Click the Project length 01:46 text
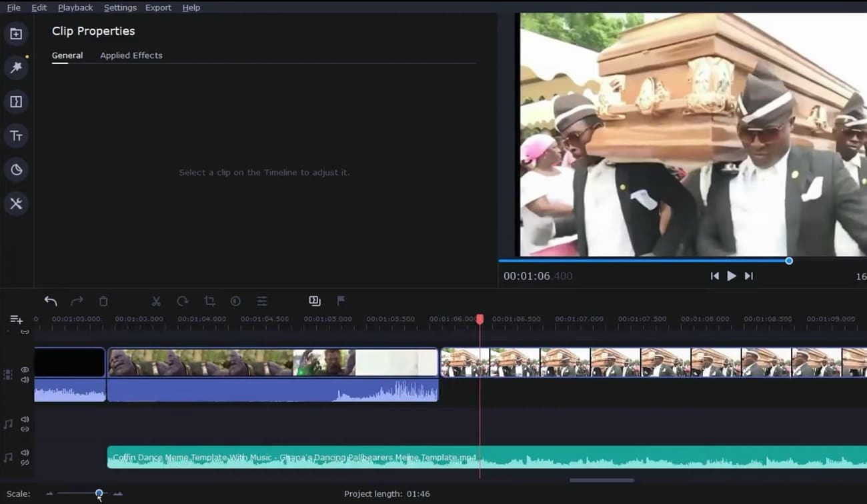 click(387, 494)
